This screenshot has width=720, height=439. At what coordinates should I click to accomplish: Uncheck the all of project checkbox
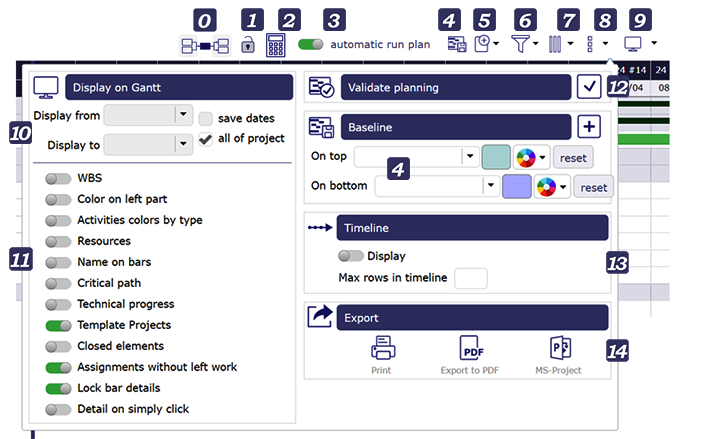coord(205,139)
